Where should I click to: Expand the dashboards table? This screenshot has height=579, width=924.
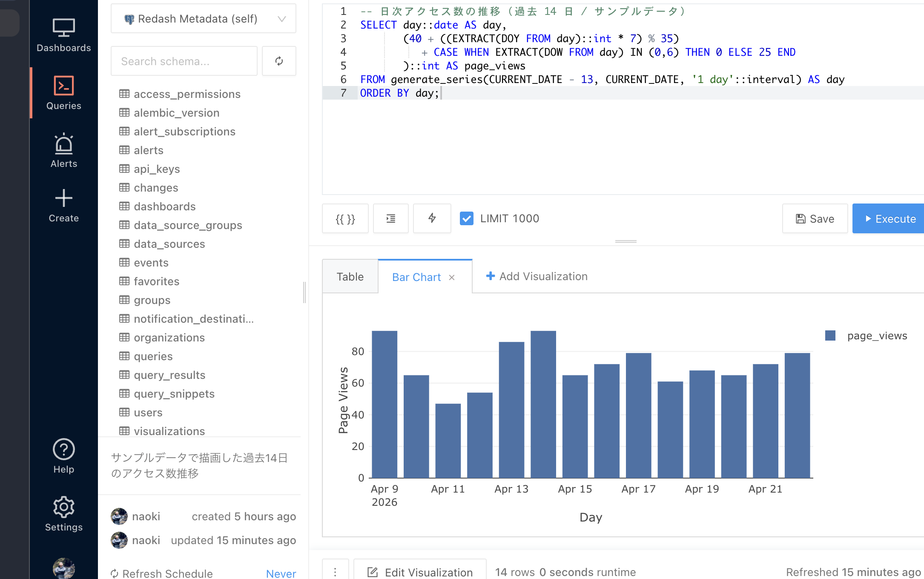point(165,206)
